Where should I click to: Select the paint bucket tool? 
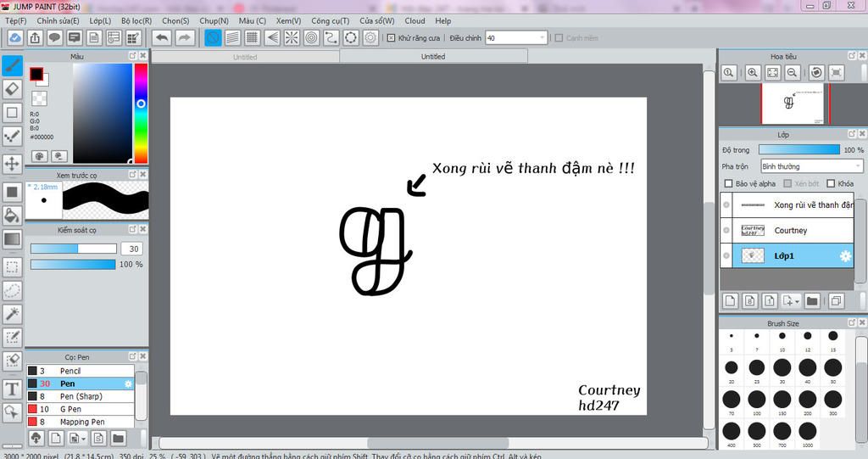pyautogui.click(x=12, y=216)
